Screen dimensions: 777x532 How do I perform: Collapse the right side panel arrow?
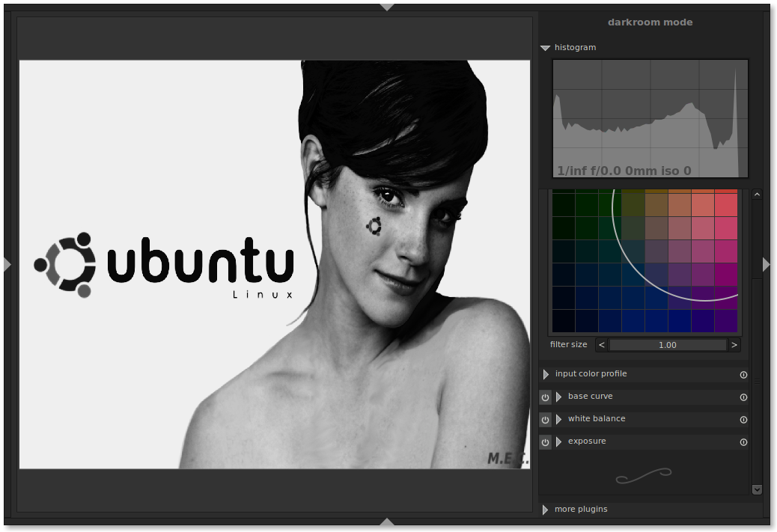pyautogui.click(x=766, y=264)
